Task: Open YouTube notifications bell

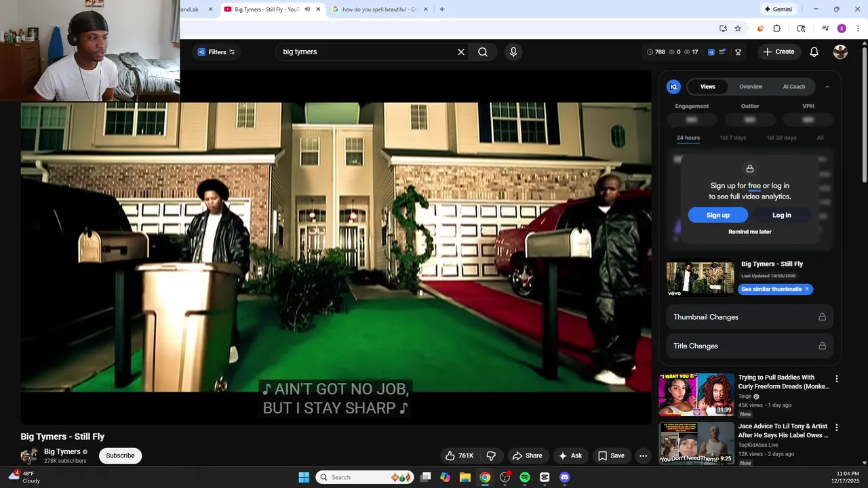Action: [x=814, y=52]
